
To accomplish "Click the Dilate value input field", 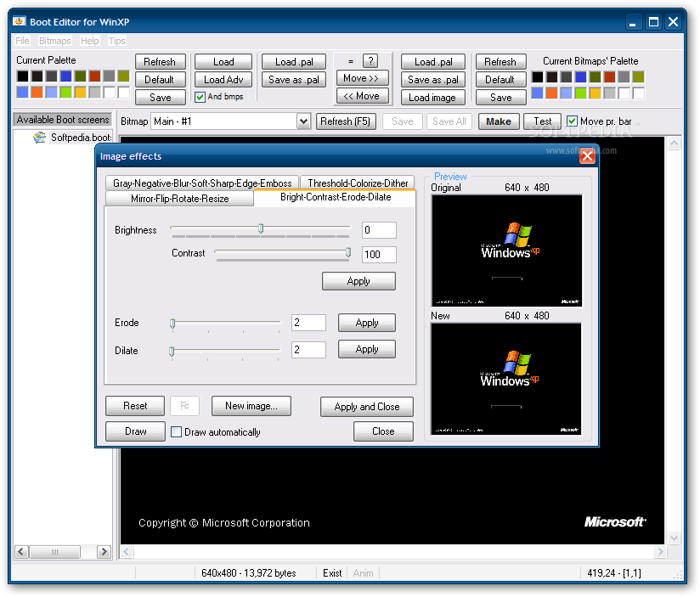I will (x=308, y=349).
